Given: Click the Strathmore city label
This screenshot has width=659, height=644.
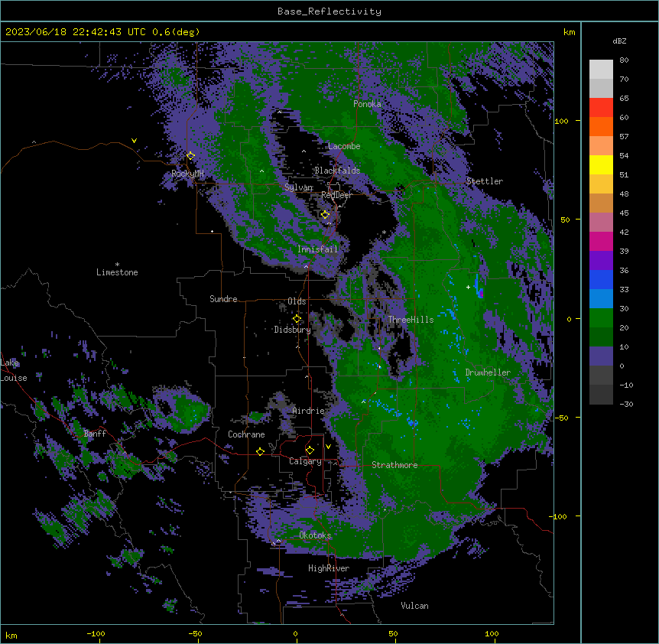Looking at the screenshot, I should coord(394,465).
